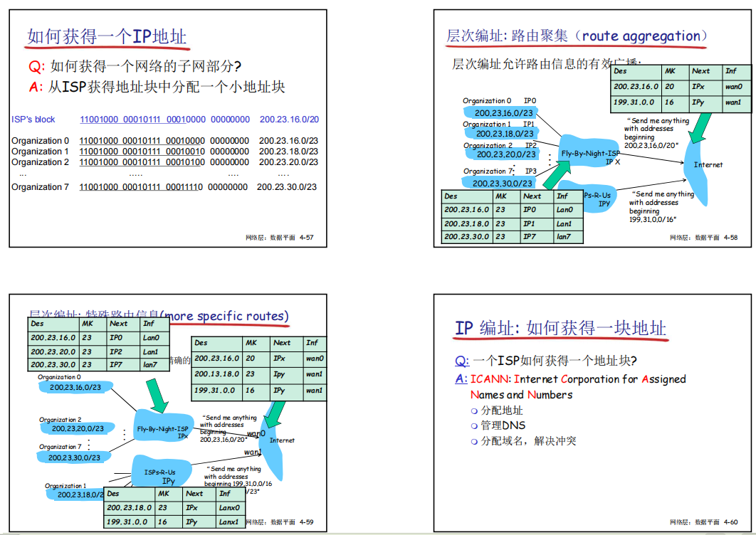Select the line Q: 如何获得一个网络的子网部分?

(135, 65)
